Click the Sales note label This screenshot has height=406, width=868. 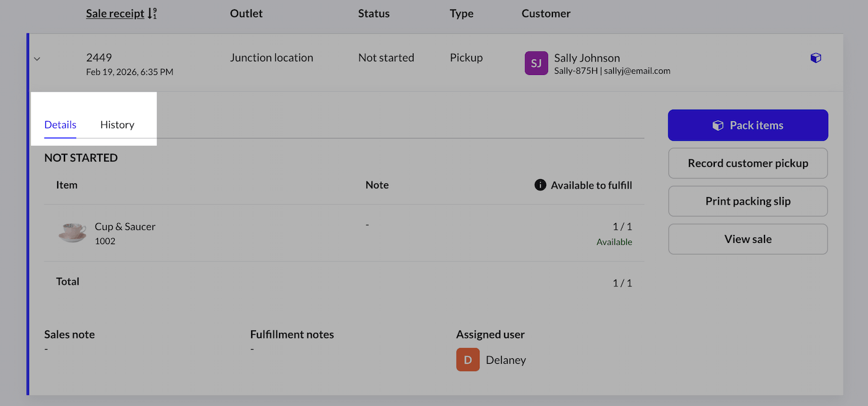click(x=69, y=334)
